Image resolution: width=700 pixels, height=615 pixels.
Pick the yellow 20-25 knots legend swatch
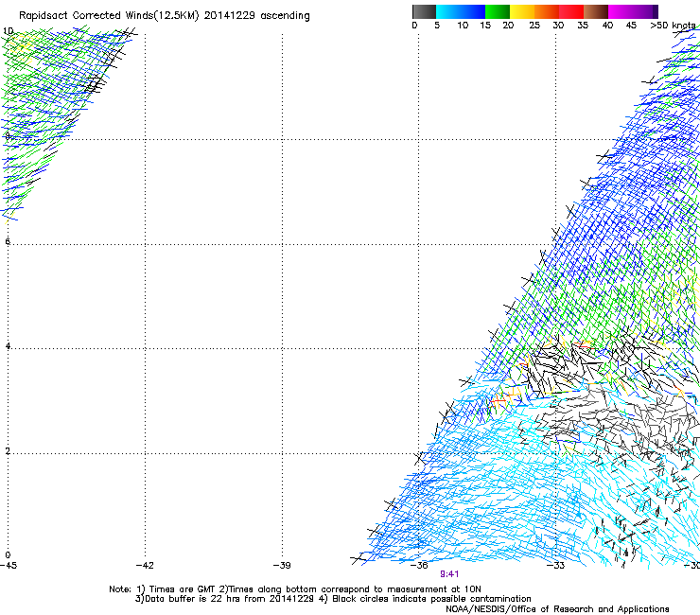[x=522, y=11]
